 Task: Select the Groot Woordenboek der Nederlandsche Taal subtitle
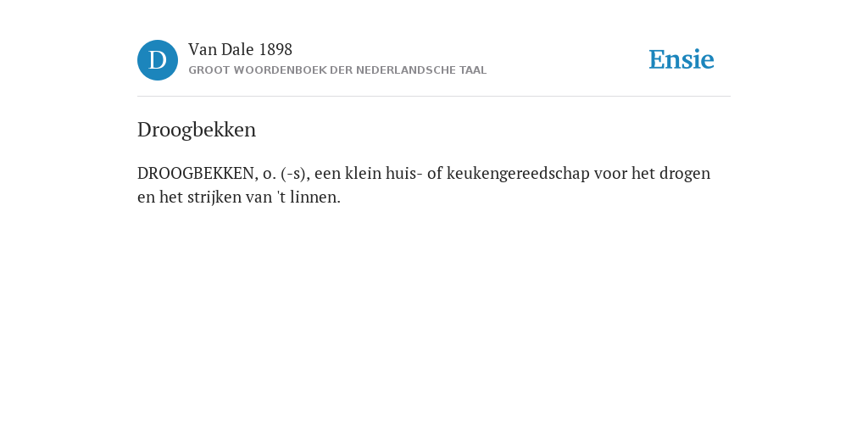click(337, 70)
